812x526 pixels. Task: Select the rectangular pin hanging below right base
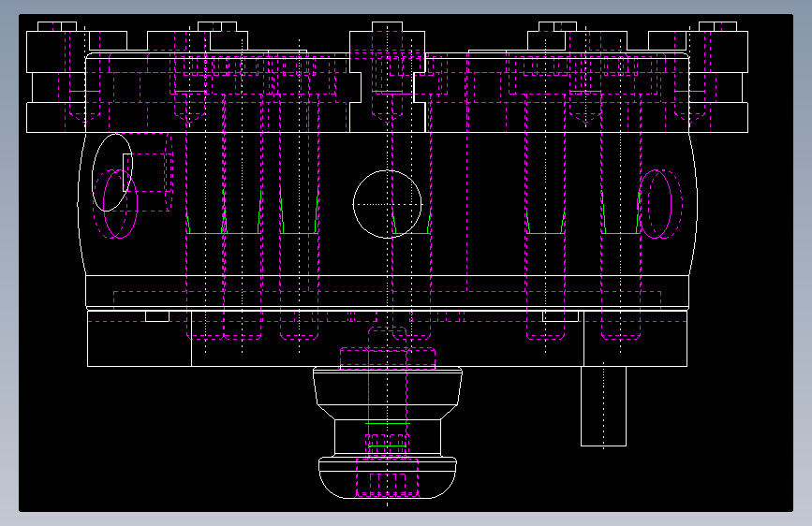603,406
